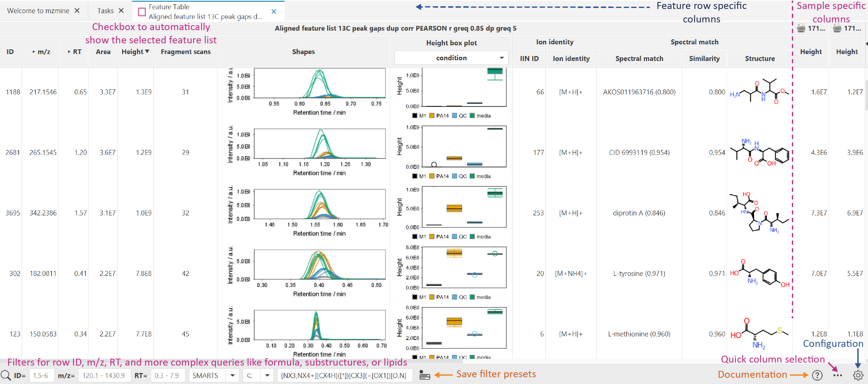
Task: Click the ID filter input field
Action: pos(42,375)
